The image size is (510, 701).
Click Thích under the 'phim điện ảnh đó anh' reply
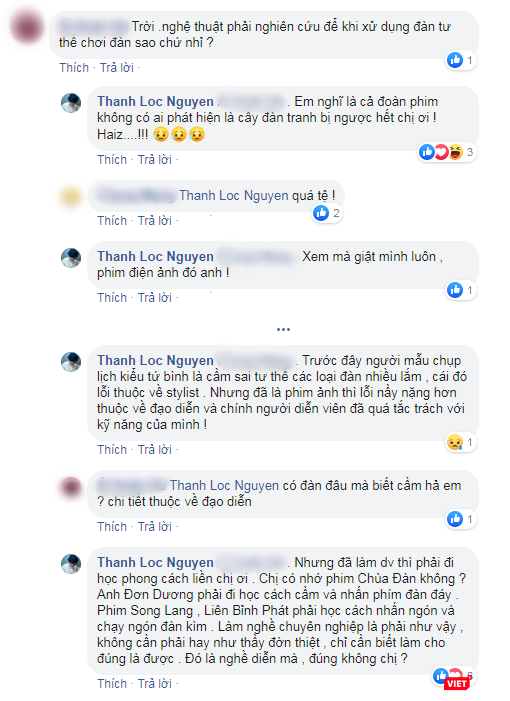tap(112, 298)
